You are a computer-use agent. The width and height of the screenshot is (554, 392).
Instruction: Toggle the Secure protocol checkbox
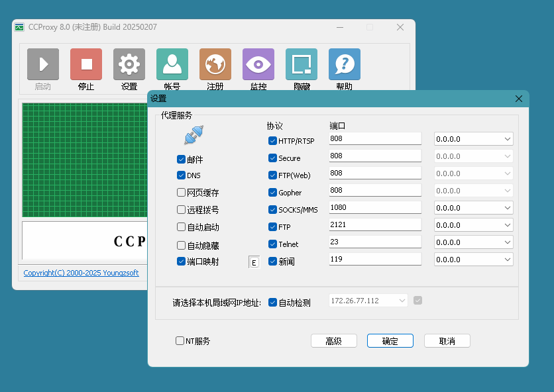coord(272,158)
